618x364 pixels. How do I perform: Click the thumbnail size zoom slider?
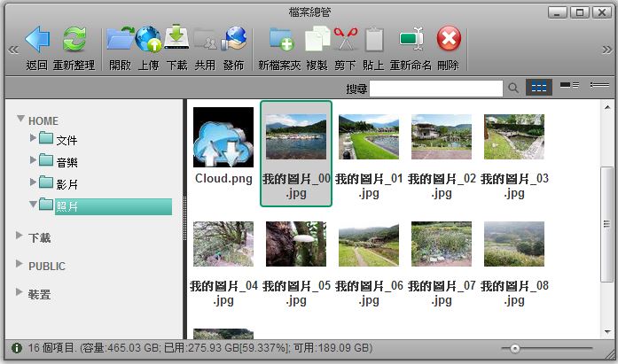click(x=515, y=348)
